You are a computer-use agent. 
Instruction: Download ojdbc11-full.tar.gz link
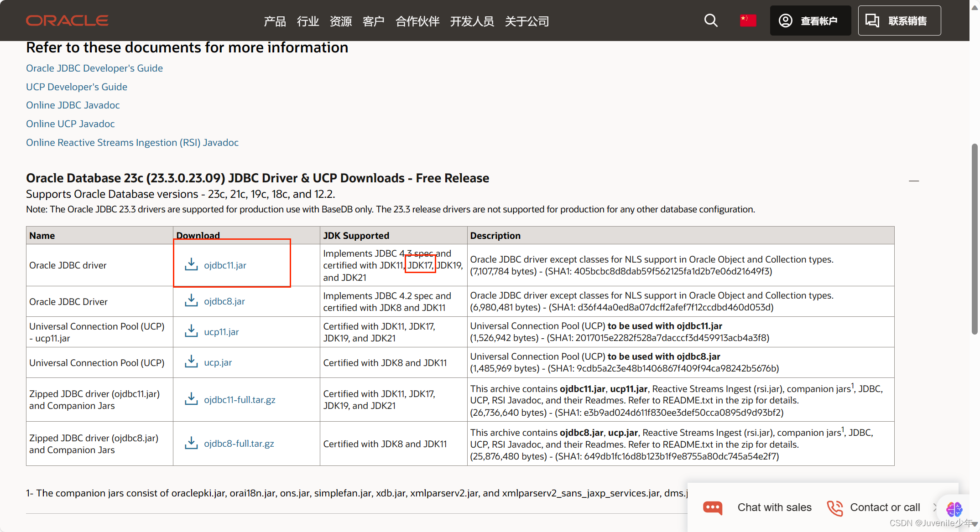240,400
